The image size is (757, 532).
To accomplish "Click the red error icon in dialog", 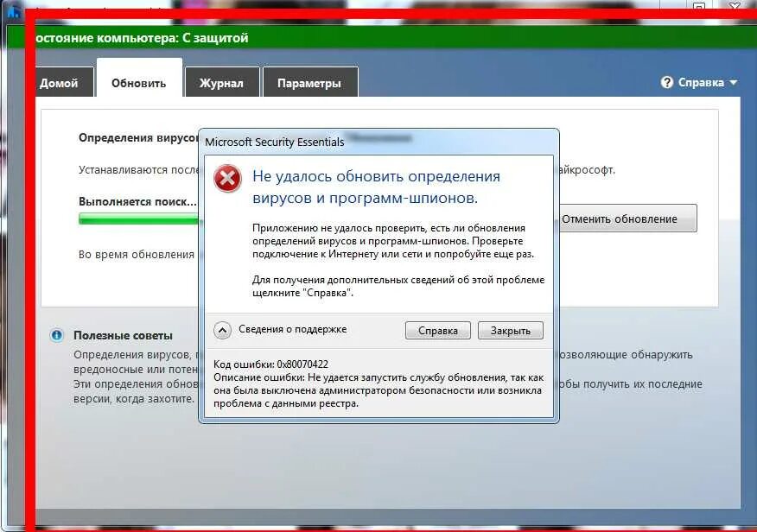I will click(227, 179).
